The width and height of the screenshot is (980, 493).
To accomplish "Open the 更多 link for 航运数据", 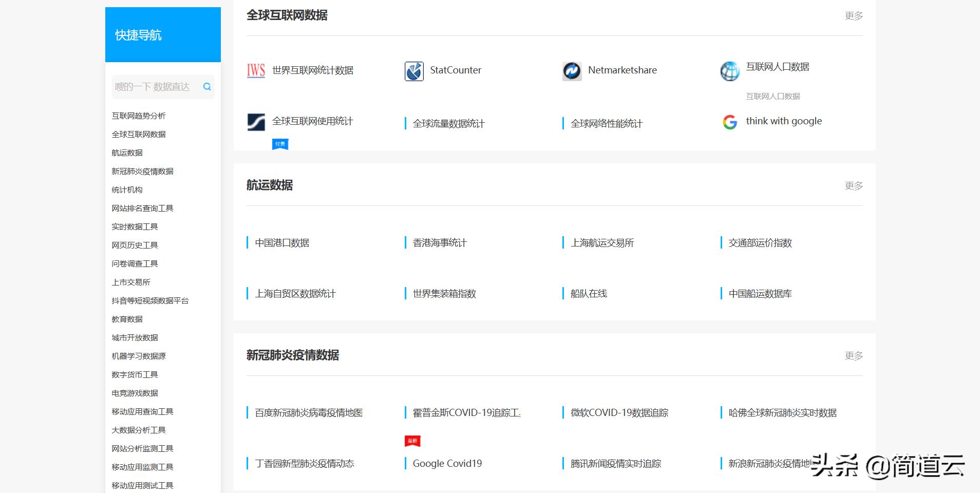I will [854, 186].
